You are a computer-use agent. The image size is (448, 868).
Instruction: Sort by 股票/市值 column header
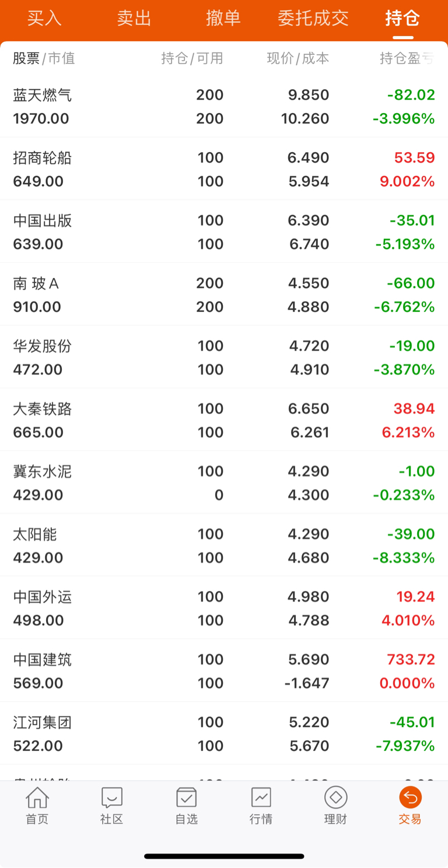point(44,58)
